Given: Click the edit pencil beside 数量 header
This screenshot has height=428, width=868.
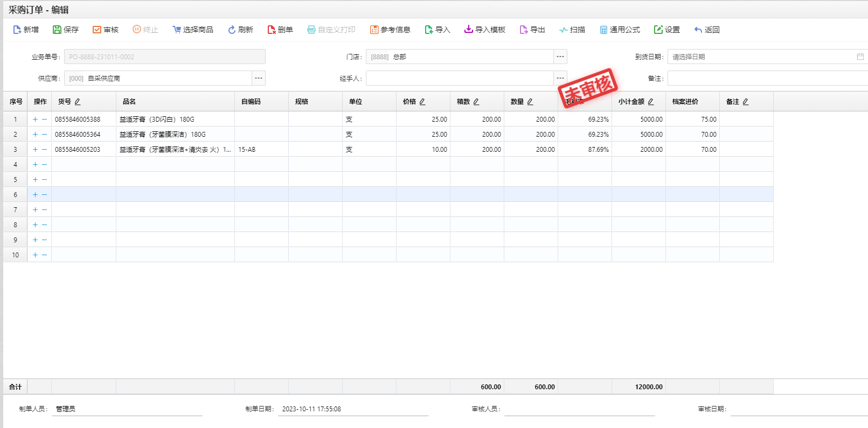Looking at the screenshot, I should [530, 102].
